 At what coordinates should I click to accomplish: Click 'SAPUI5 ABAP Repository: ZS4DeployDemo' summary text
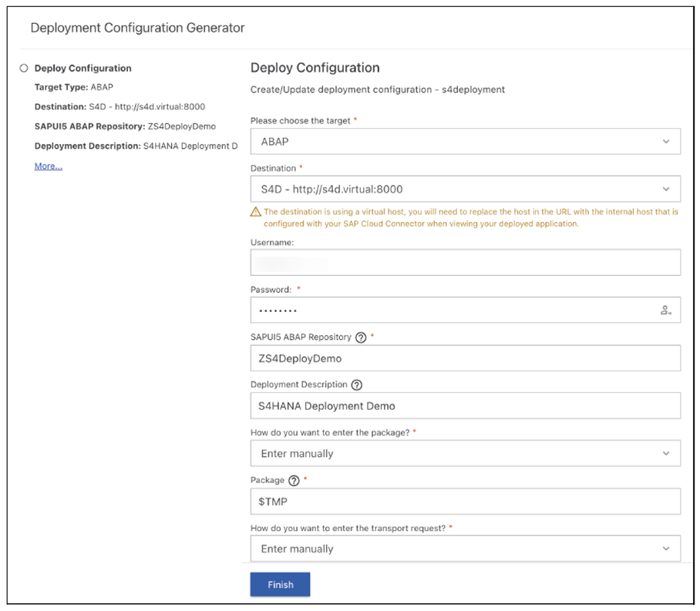[126, 126]
